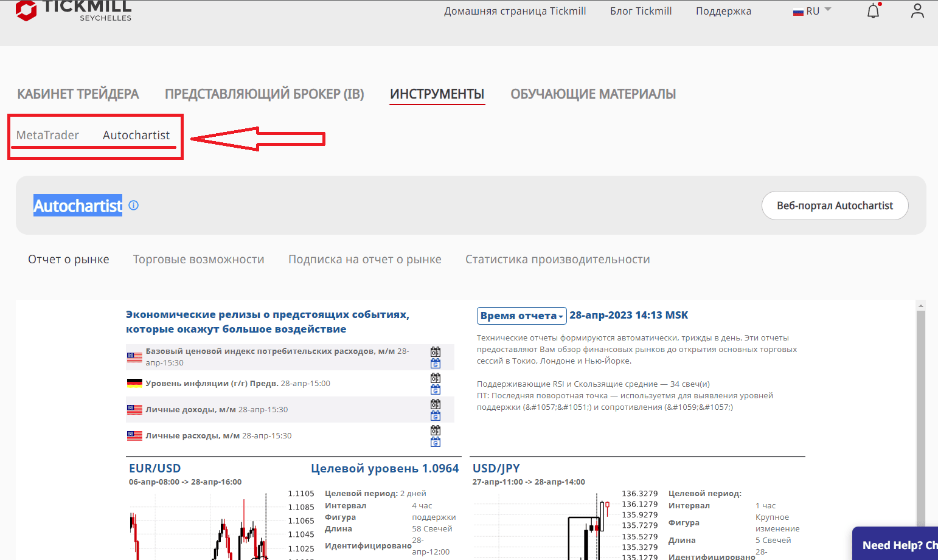Open the 'Need Help?' chat widget
The image size is (938, 560).
coord(895,544)
